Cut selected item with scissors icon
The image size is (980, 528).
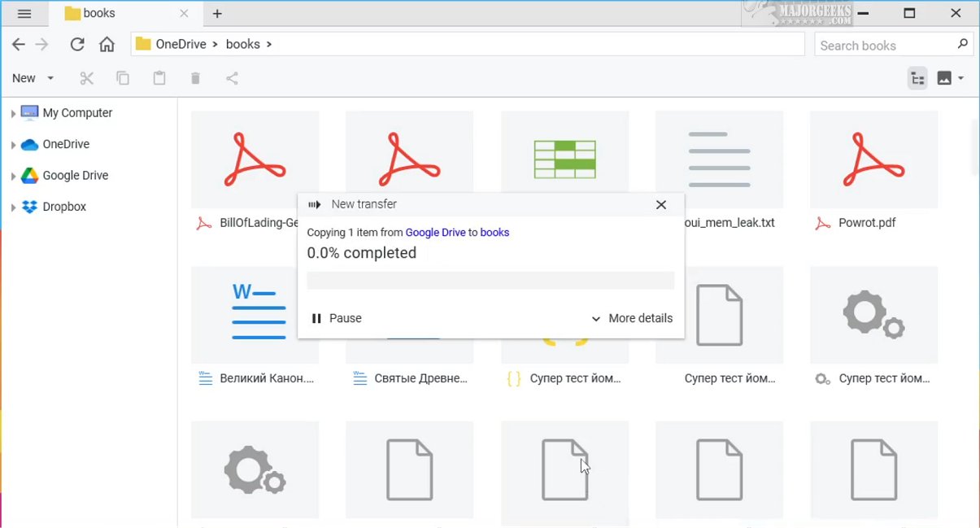point(87,78)
